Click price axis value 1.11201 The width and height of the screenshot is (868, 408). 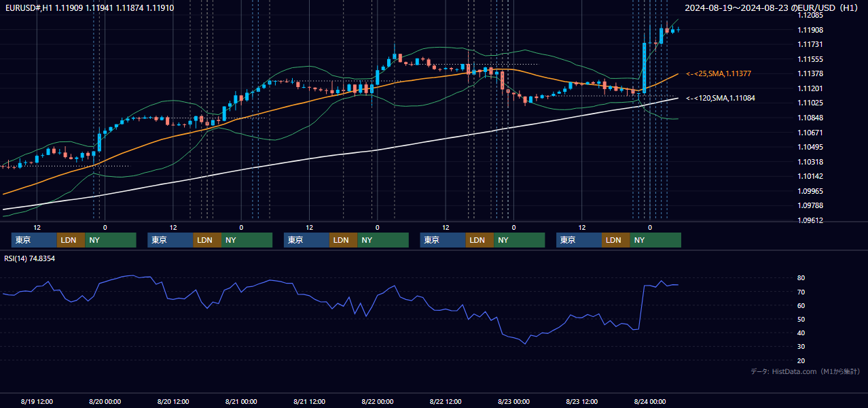pyautogui.click(x=810, y=88)
